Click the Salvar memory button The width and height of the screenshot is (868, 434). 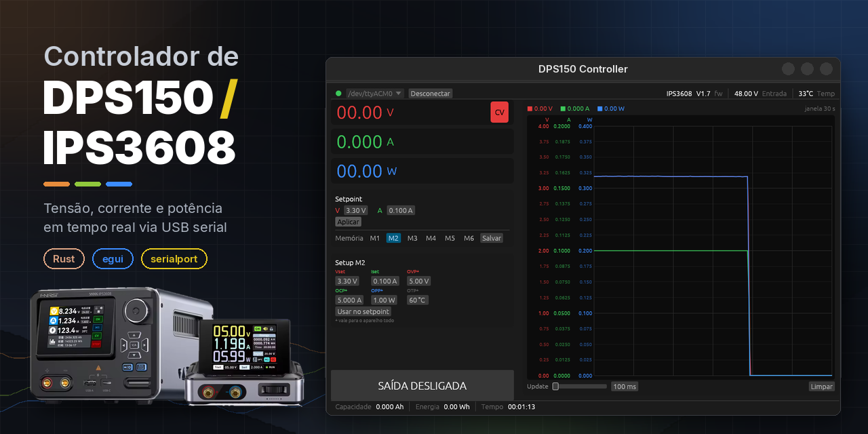click(492, 238)
